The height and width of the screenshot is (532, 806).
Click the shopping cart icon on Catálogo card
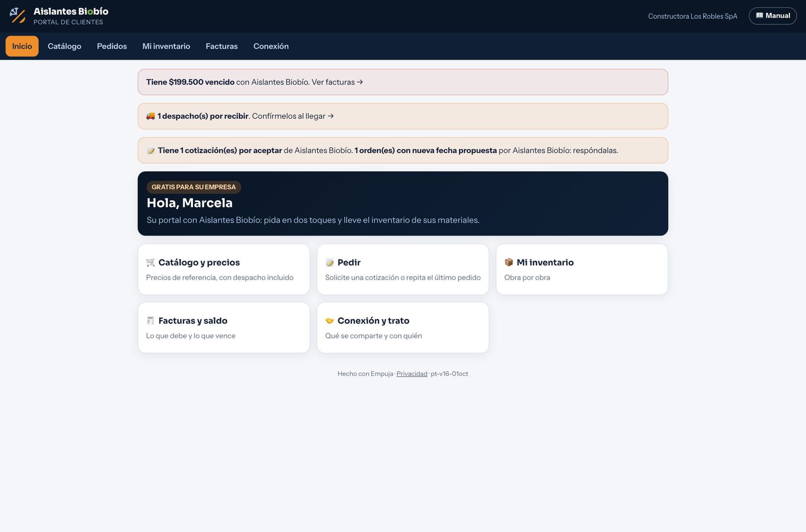151,262
